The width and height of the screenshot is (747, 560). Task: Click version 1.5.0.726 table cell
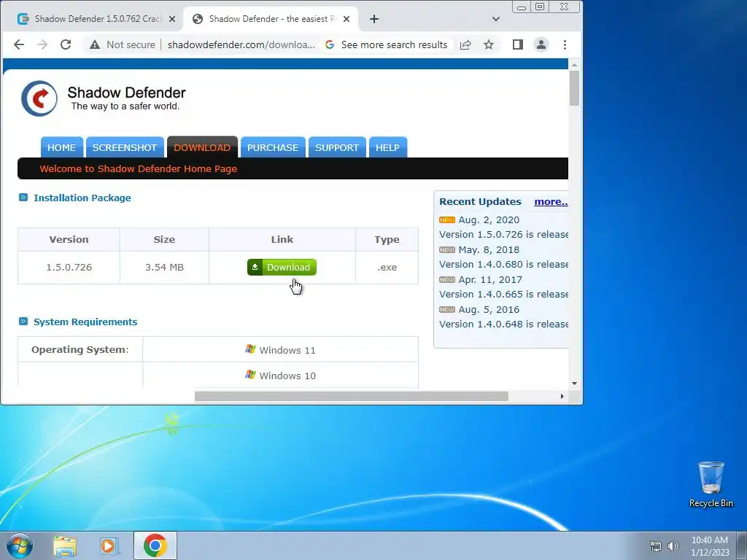click(x=69, y=267)
